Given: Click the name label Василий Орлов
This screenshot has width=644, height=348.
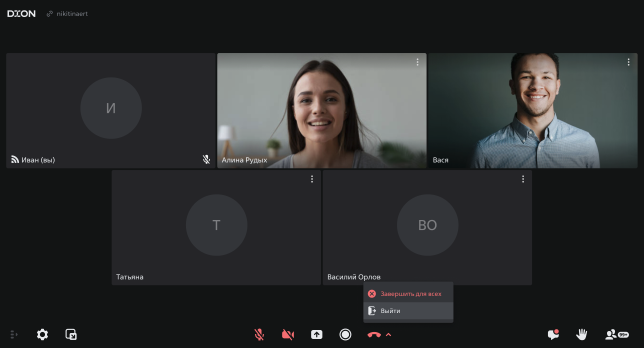Looking at the screenshot, I should point(354,277).
